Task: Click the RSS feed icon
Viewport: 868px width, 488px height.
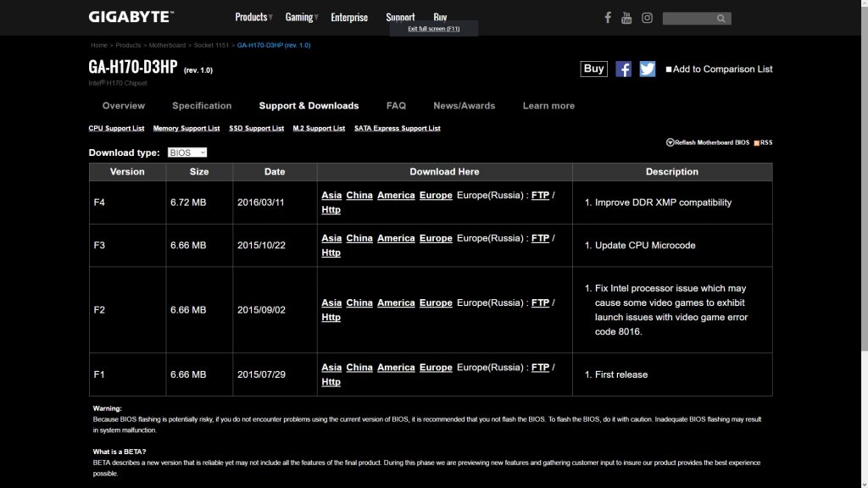Action: [x=757, y=142]
